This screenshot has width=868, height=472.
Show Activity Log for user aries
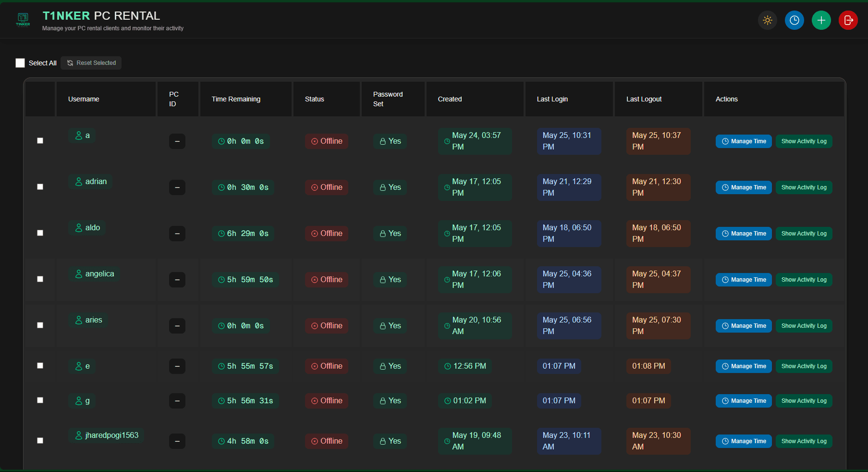[x=804, y=326]
